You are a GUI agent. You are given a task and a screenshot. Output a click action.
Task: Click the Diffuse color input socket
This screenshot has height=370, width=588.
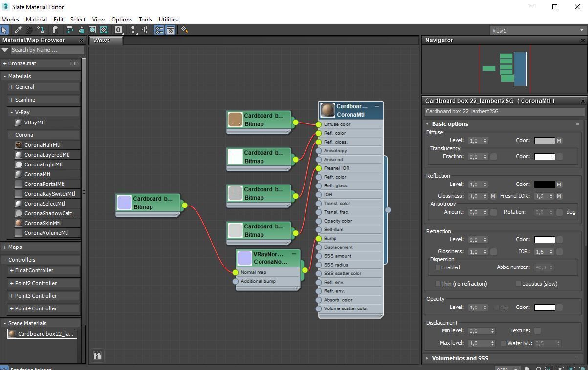pos(319,124)
